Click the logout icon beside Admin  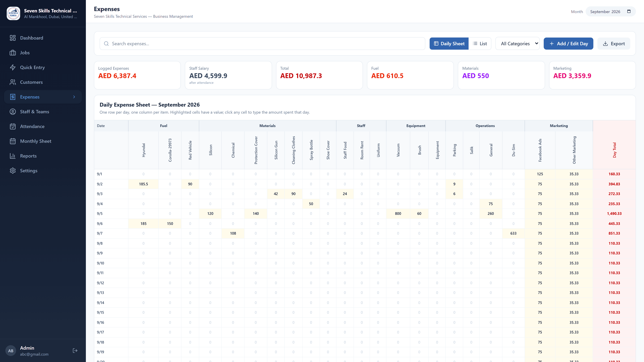75,351
